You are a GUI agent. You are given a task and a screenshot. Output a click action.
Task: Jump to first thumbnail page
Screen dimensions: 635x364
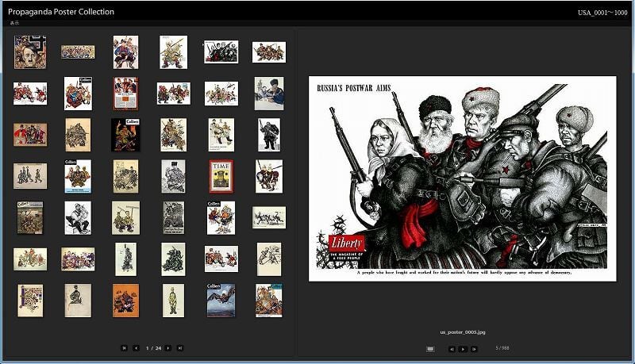point(125,348)
